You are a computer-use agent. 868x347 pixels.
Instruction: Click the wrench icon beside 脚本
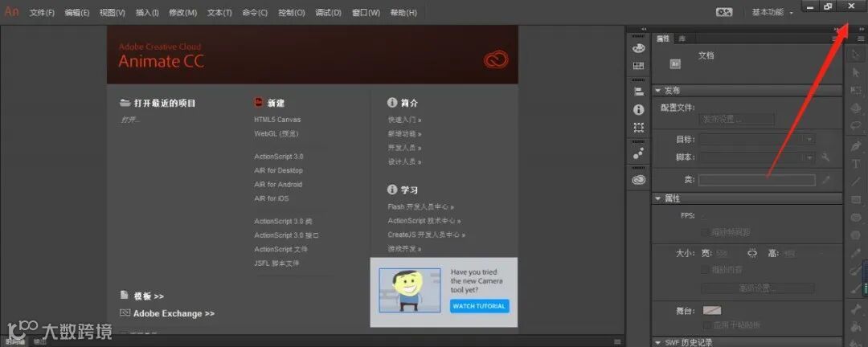click(826, 157)
